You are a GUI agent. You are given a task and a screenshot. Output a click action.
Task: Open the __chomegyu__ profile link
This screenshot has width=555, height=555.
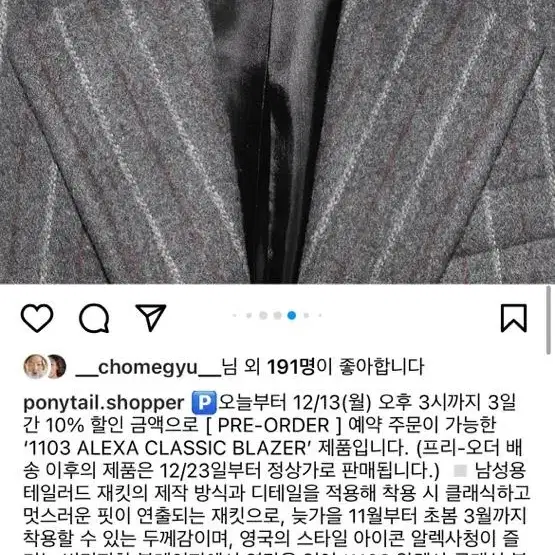(148, 367)
